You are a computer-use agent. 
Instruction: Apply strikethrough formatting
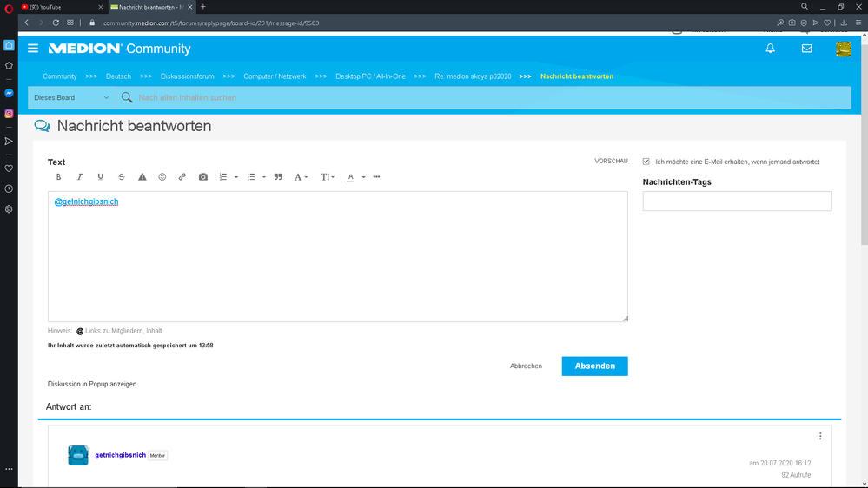[x=122, y=177]
